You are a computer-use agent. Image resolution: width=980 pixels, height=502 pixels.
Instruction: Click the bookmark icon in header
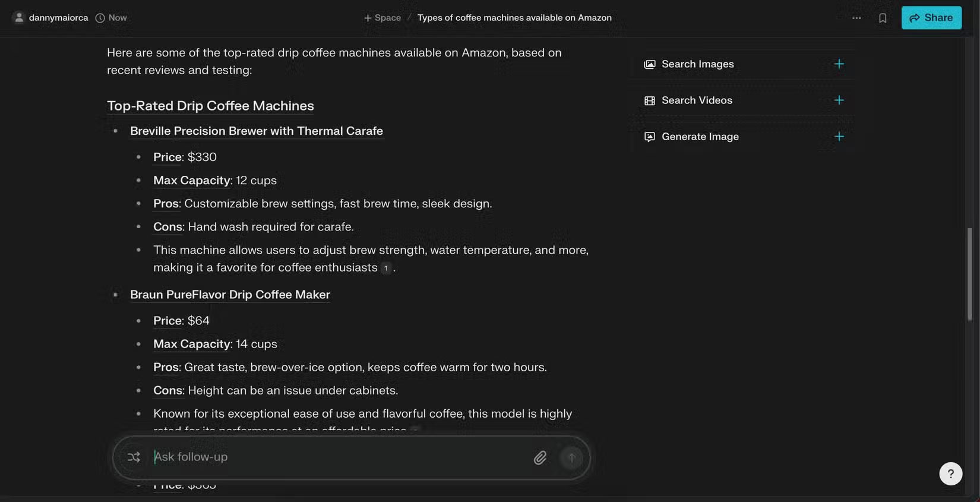coord(883,18)
